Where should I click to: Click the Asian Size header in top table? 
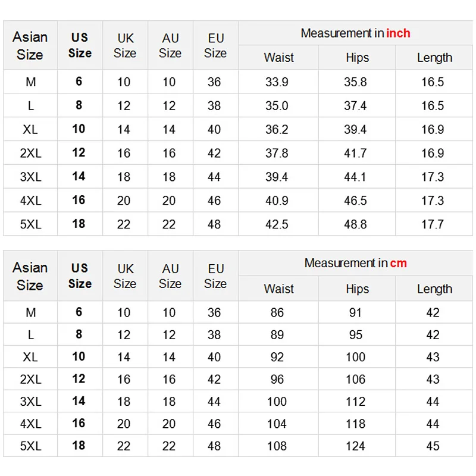click(30, 45)
